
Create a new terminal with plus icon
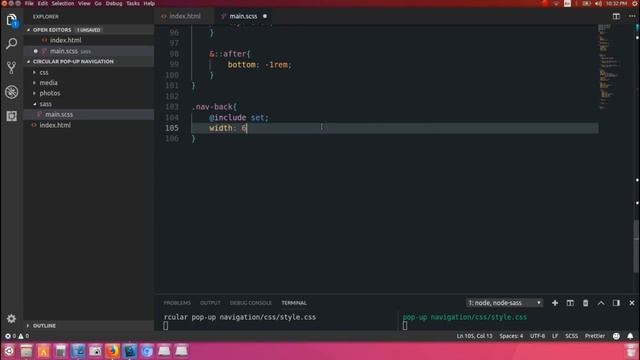[555, 303]
